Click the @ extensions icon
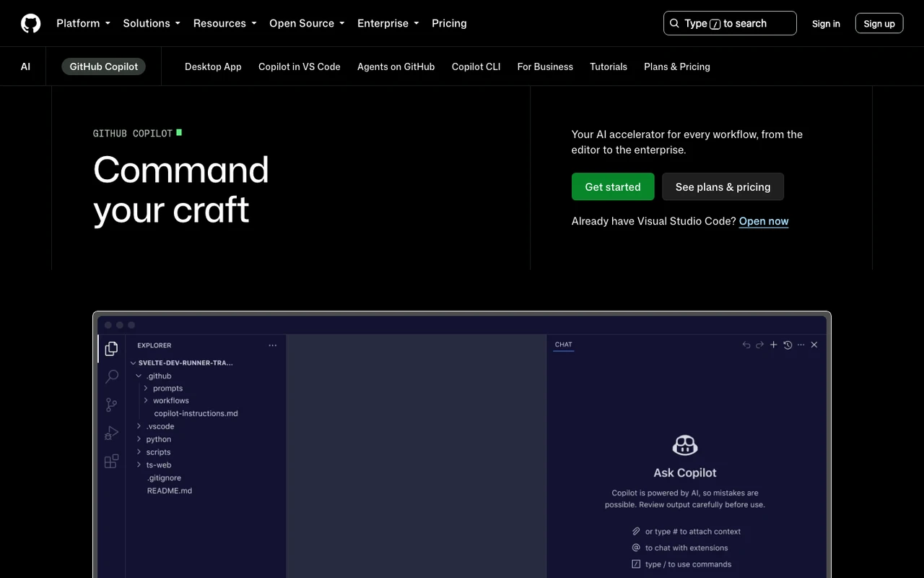Image resolution: width=924 pixels, height=578 pixels. click(636, 548)
